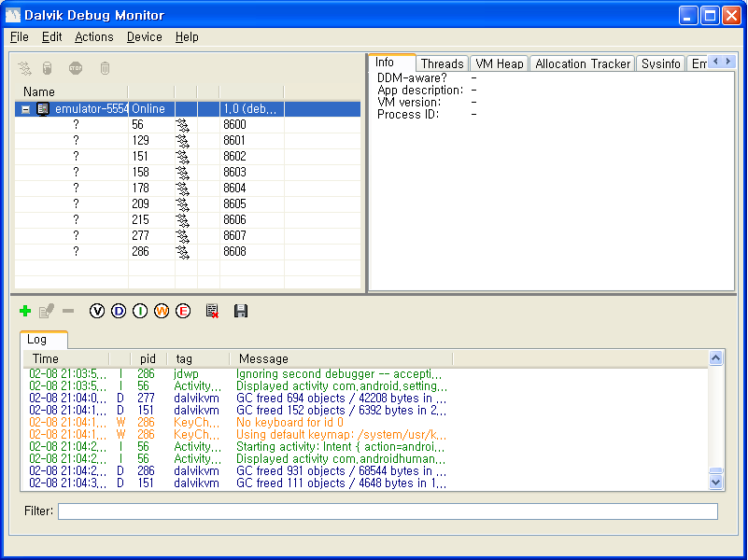Screen dimensions: 748x560
Task: Select process row with port 8603
Action: tap(188, 172)
